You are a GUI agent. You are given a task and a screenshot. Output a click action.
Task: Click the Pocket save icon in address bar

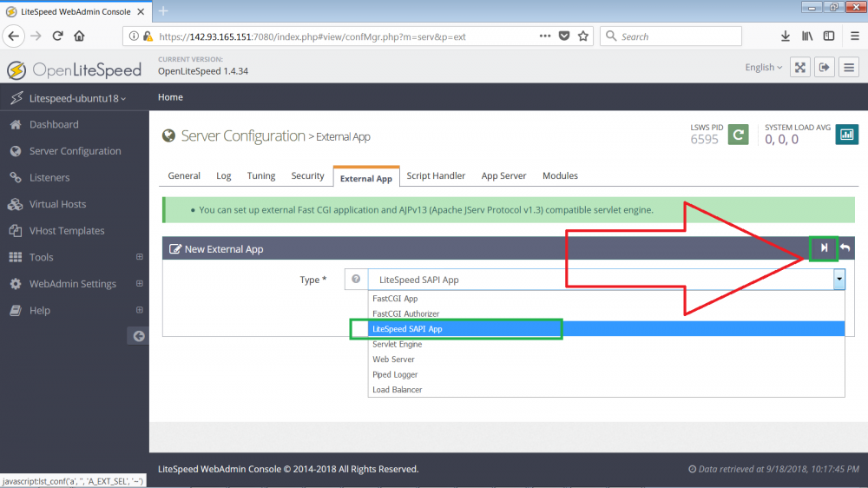click(x=564, y=36)
